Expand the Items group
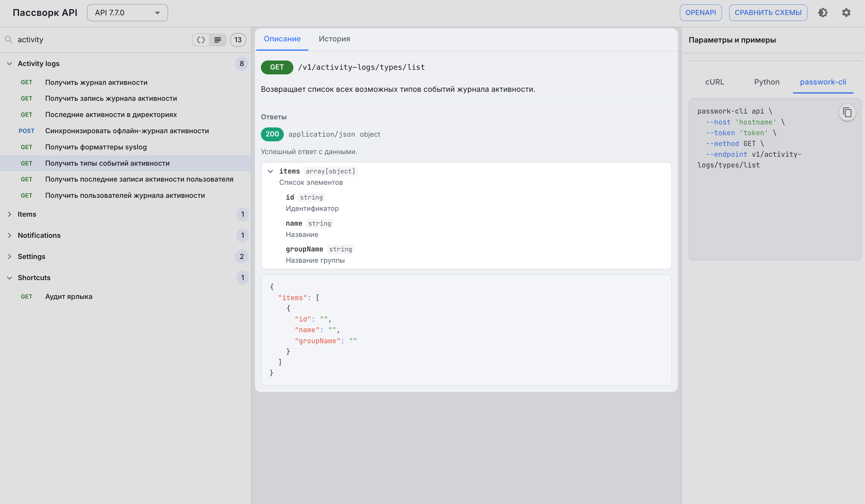The width and height of the screenshot is (865, 504). [10, 214]
